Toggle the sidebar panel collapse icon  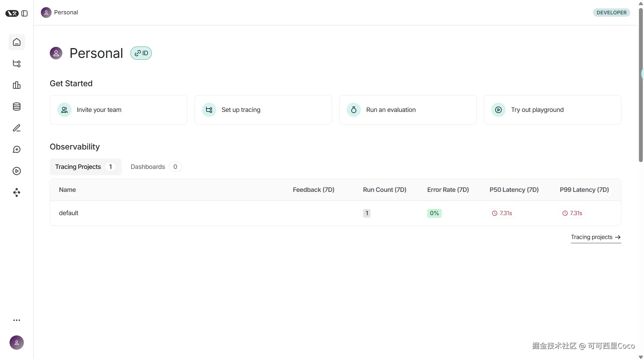25,13
